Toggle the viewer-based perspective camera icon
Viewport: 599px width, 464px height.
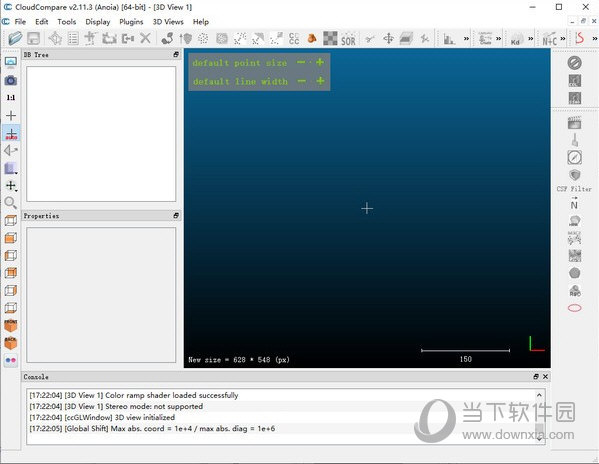pyautogui.click(x=11, y=150)
